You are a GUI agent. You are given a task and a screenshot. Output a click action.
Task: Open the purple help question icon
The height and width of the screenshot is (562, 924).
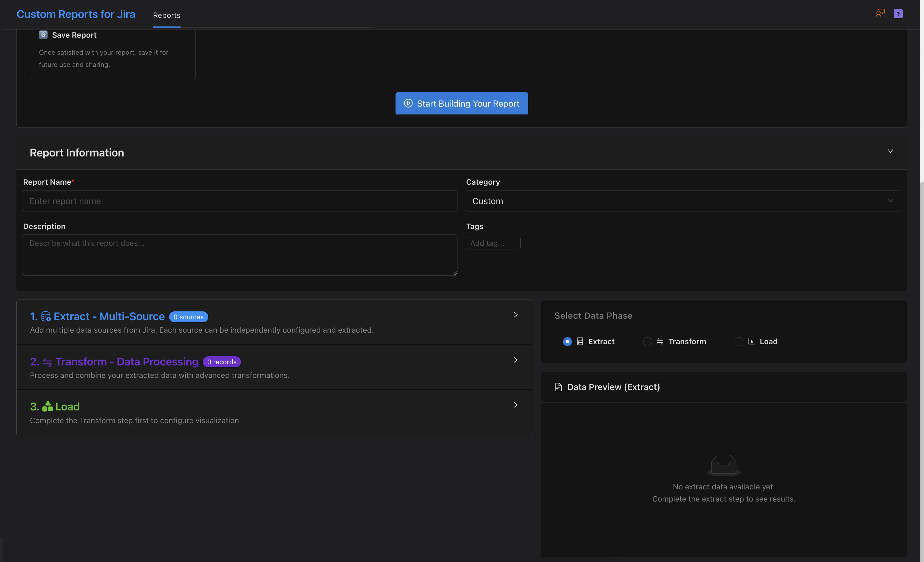pos(898,13)
